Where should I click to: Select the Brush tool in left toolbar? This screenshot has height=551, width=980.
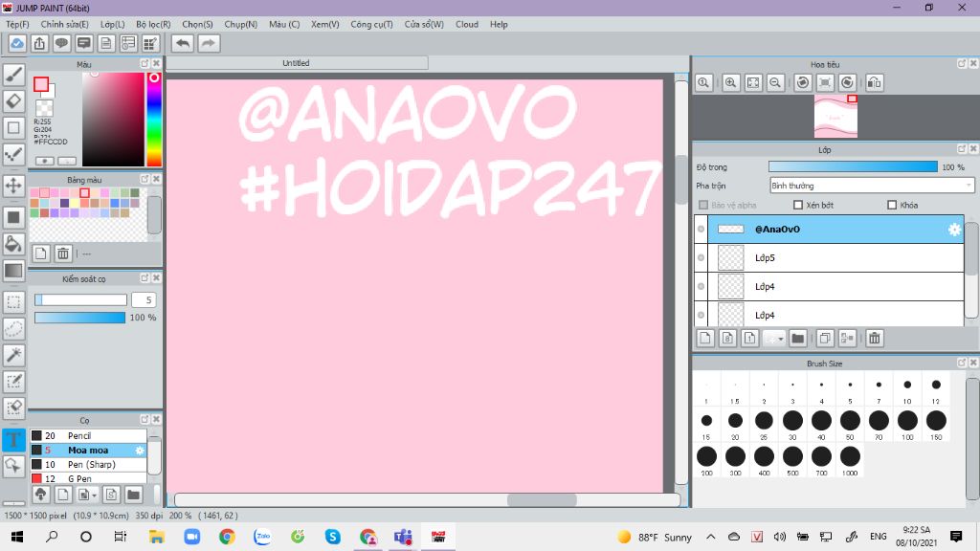tap(13, 75)
